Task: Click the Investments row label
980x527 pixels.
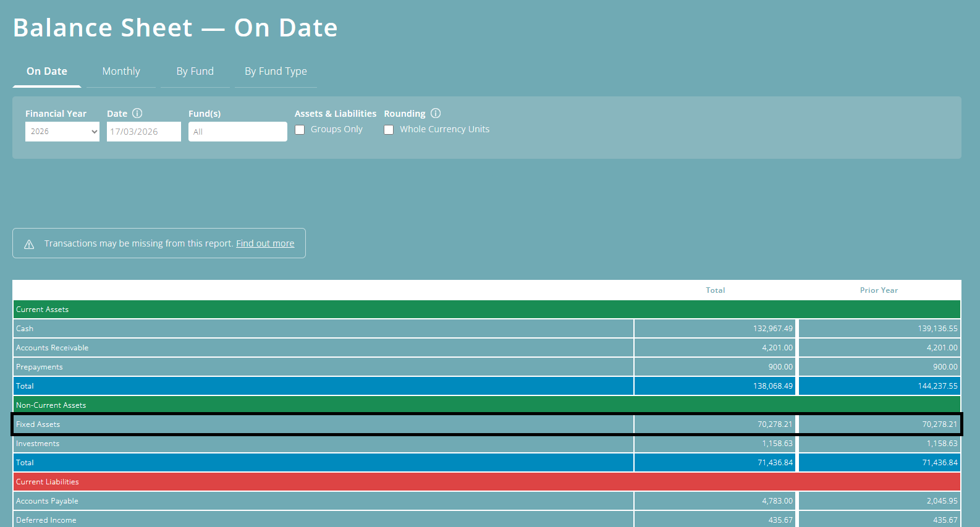Action: tap(38, 444)
